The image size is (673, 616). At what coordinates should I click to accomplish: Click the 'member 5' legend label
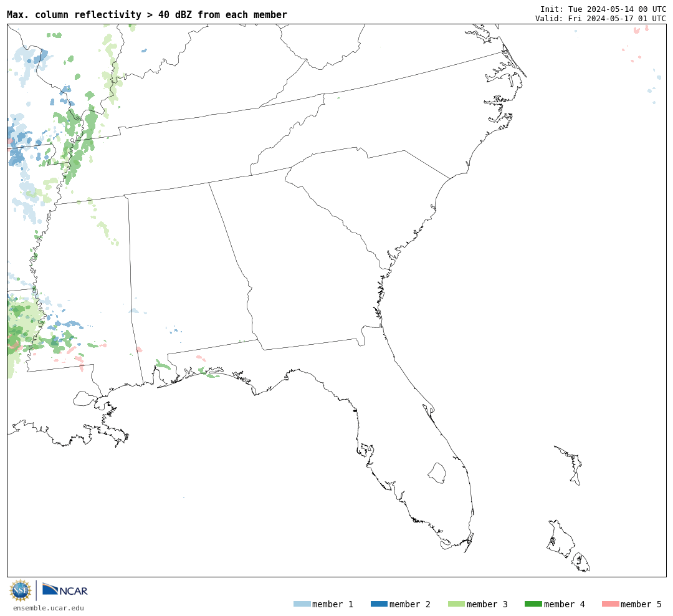point(641,604)
